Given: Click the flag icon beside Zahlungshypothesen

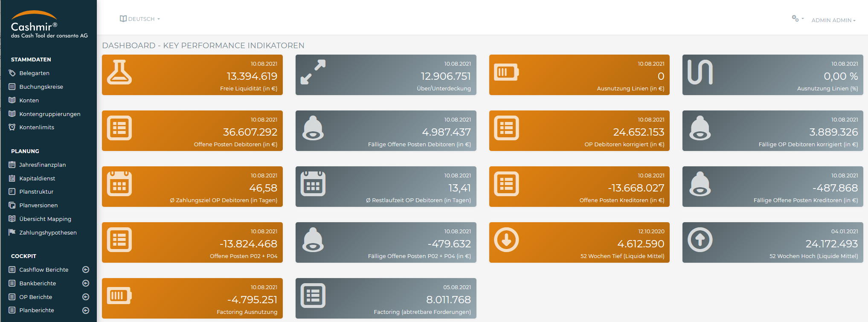Looking at the screenshot, I should point(12,232).
